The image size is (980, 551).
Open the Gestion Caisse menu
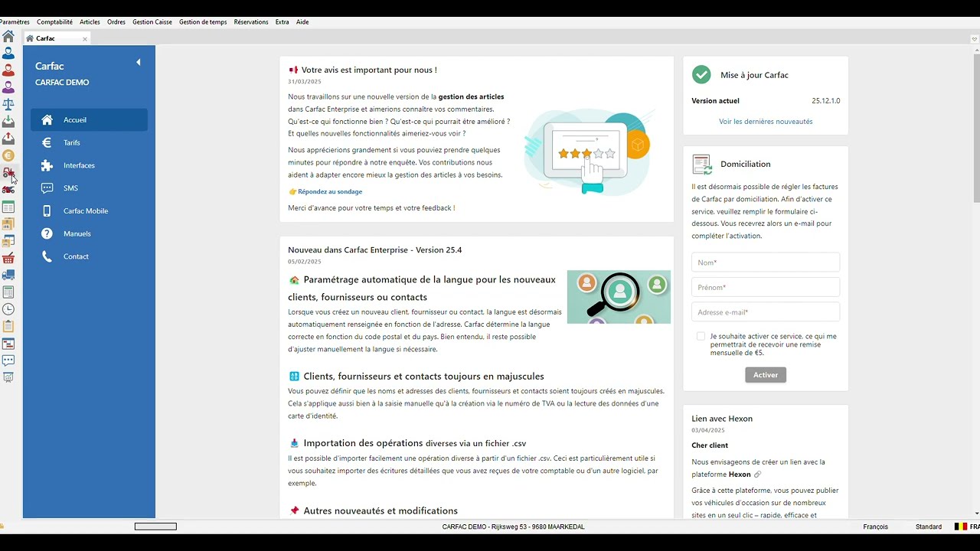click(x=152, y=22)
